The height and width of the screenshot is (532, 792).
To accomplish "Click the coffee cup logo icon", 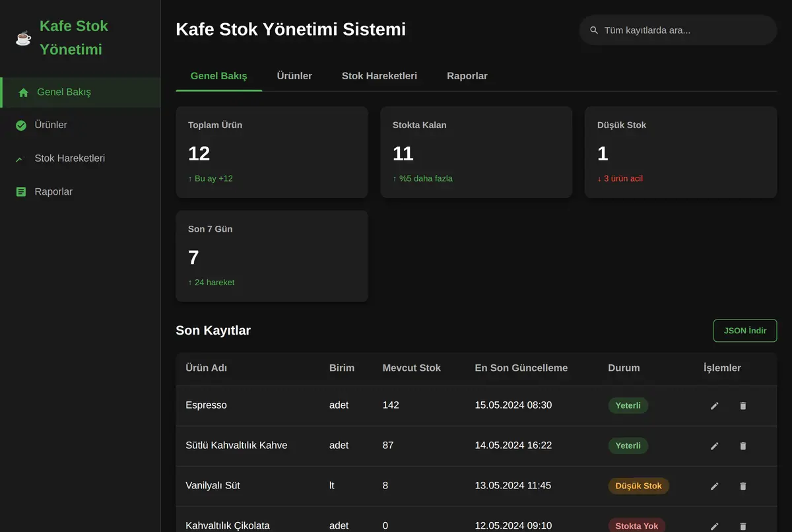I will 24,38.
